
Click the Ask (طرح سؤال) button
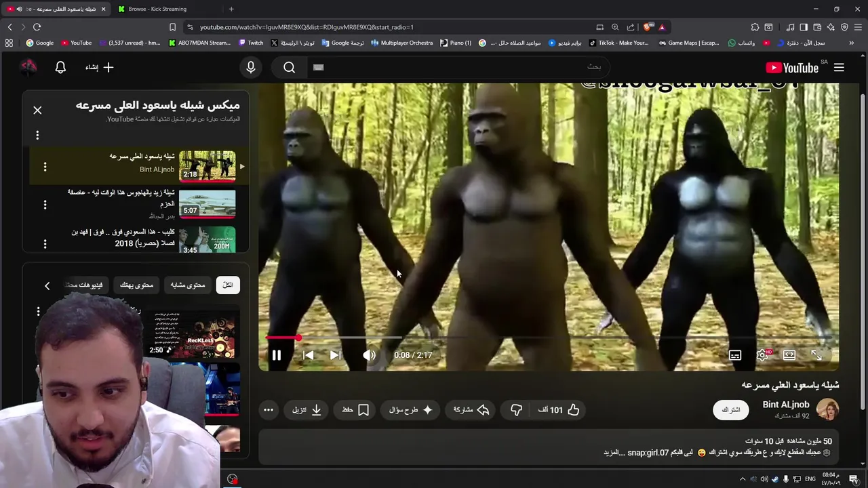(x=412, y=410)
